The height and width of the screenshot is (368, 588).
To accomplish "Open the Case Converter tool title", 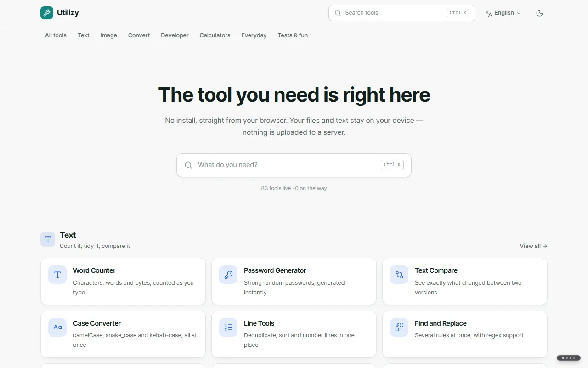I will (x=97, y=323).
